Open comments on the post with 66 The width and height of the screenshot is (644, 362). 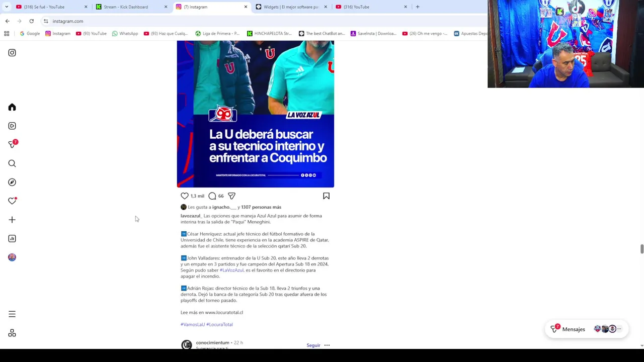pyautogui.click(x=212, y=196)
